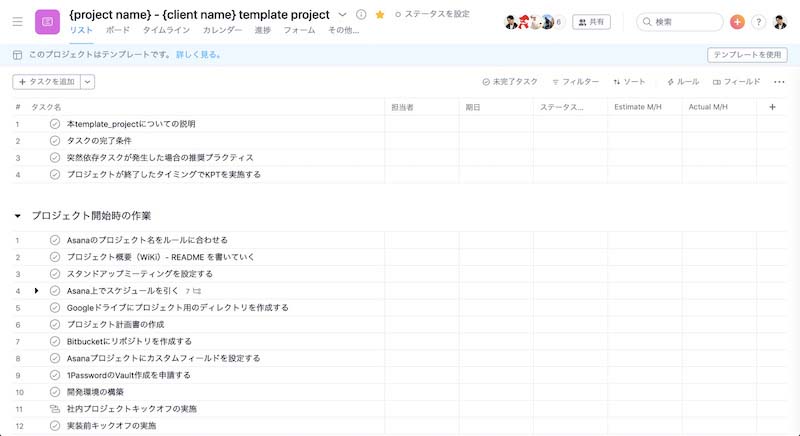Screen dimensions: 800x436
Task: Switch to カレンダー tab
Action: (x=222, y=30)
